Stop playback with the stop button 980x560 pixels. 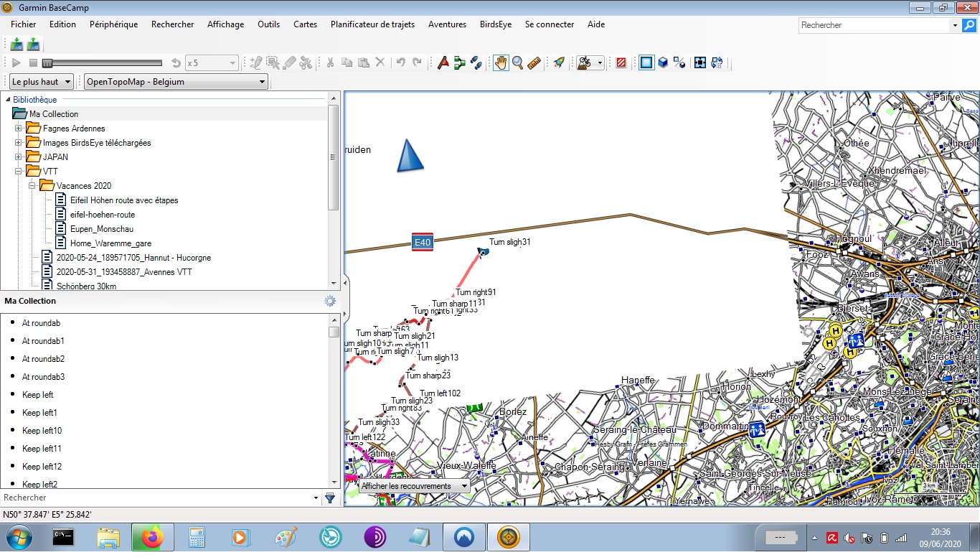[33, 63]
